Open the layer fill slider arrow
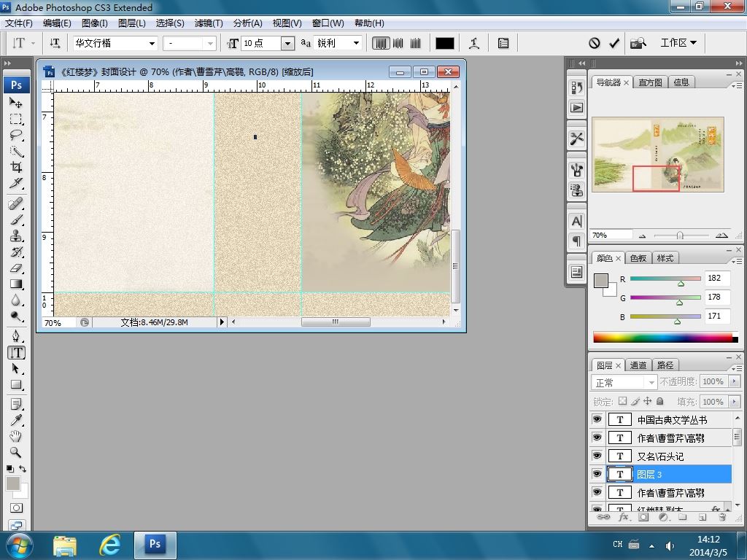The width and height of the screenshot is (747, 560). point(734,402)
